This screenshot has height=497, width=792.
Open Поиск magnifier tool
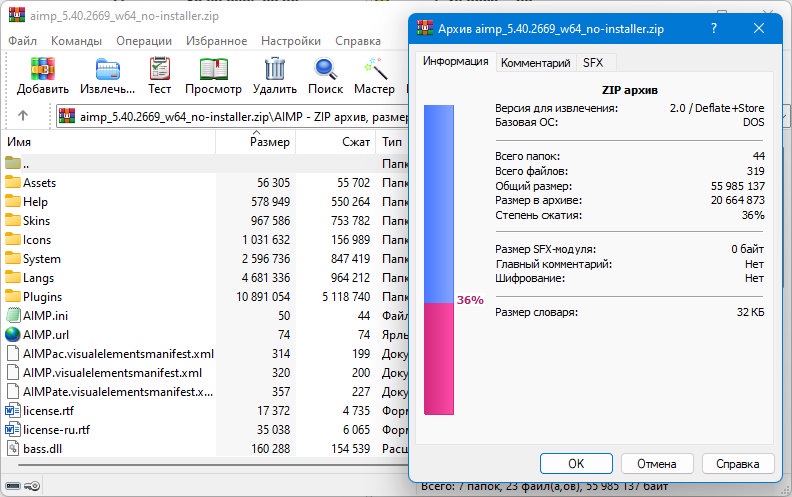click(326, 69)
